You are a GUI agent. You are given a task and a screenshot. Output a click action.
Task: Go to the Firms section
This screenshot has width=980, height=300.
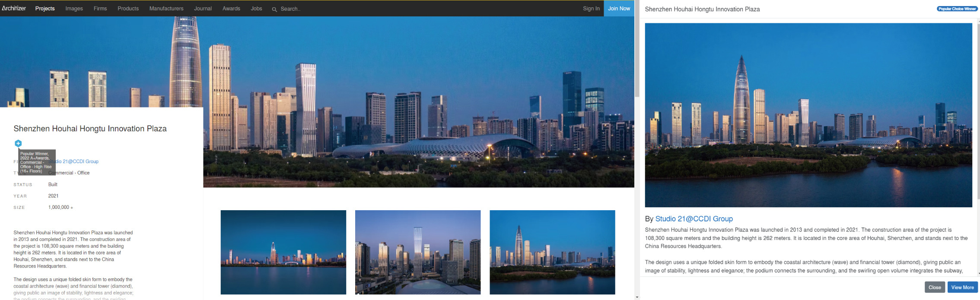point(100,8)
